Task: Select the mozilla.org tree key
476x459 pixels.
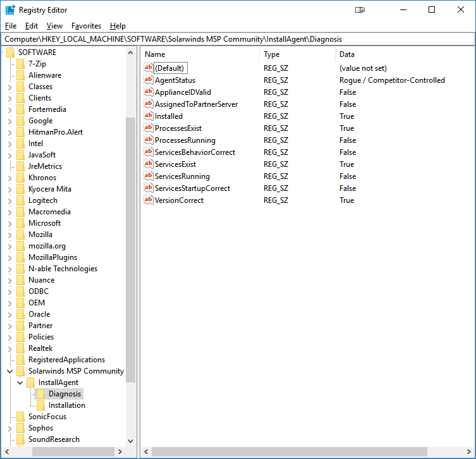Action: pyautogui.click(x=47, y=246)
